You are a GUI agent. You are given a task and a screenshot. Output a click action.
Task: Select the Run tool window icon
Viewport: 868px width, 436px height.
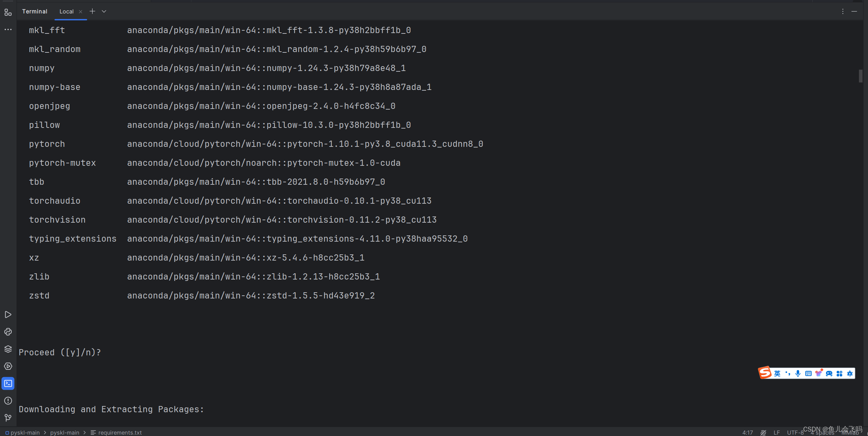pos(8,314)
